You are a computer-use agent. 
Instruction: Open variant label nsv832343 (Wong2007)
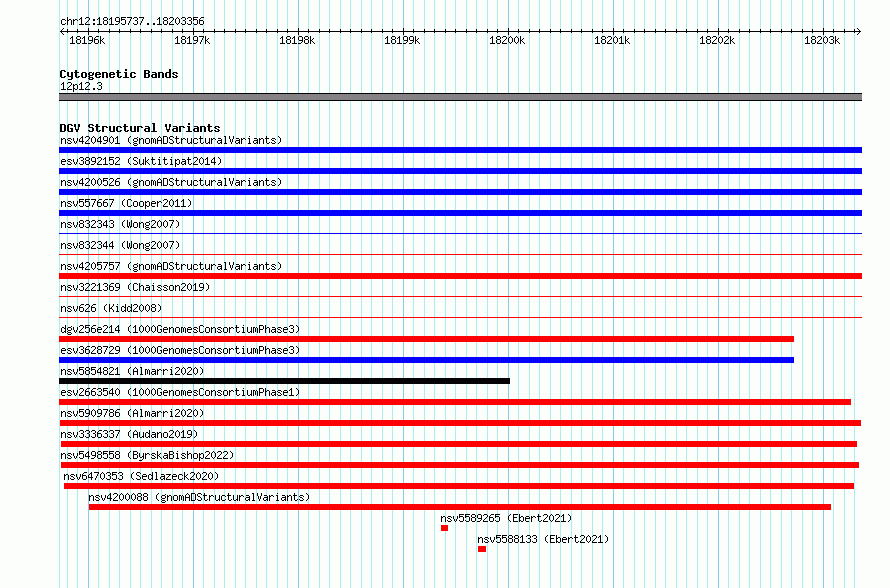[120, 224]
